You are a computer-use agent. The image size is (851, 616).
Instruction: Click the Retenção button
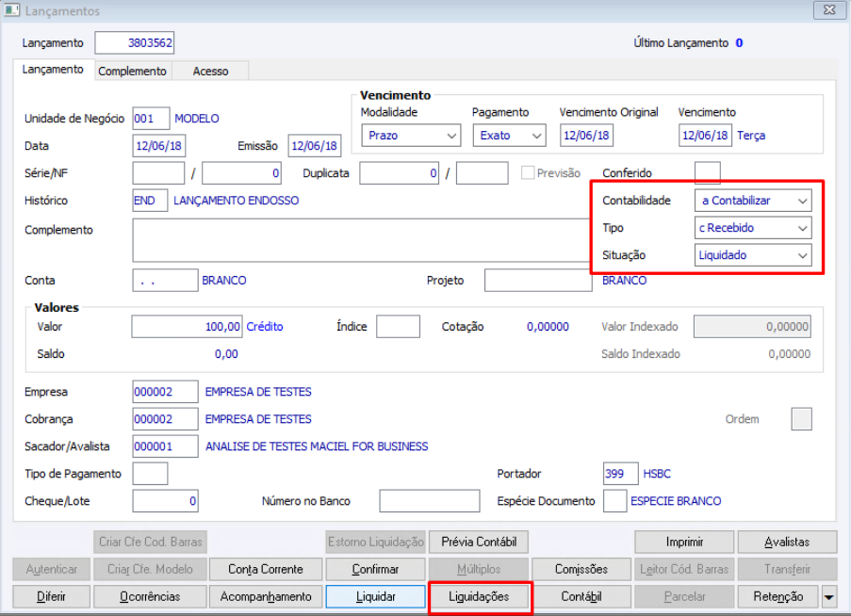(x=777, y=597)
